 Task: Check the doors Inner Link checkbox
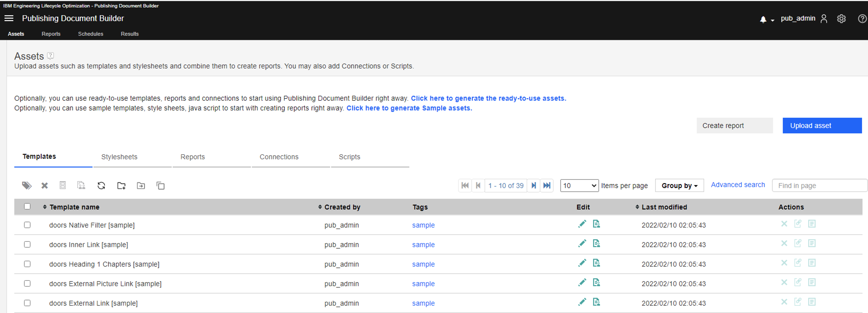(27, 244)
